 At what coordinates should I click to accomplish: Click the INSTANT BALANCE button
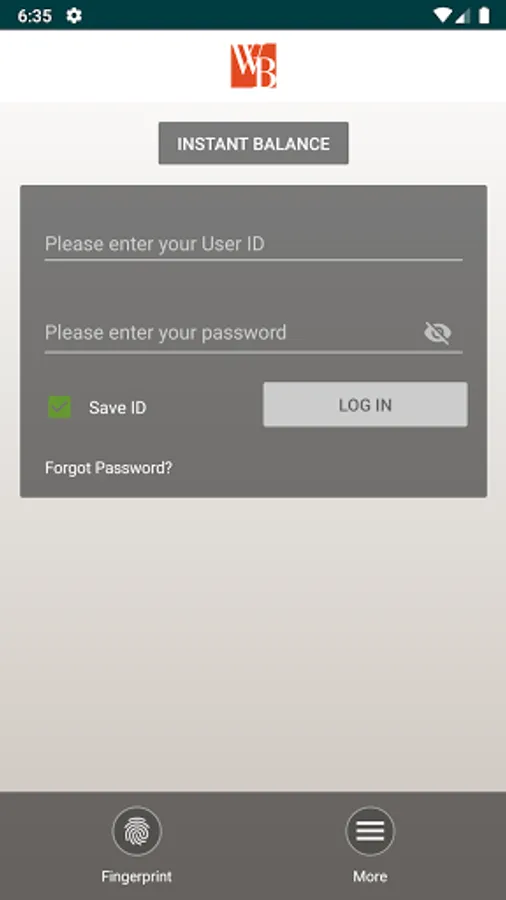(x=254, y=143)
